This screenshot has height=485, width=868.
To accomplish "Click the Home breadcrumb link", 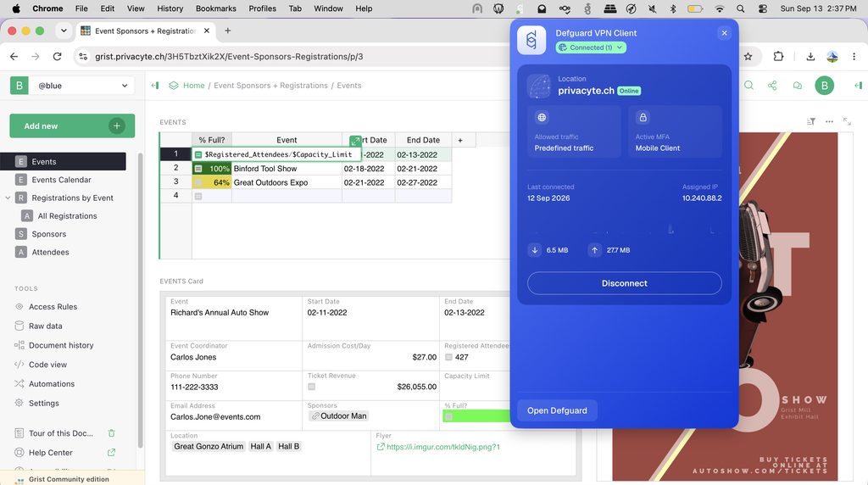I will pyautogui.click(x=194, y=86).
